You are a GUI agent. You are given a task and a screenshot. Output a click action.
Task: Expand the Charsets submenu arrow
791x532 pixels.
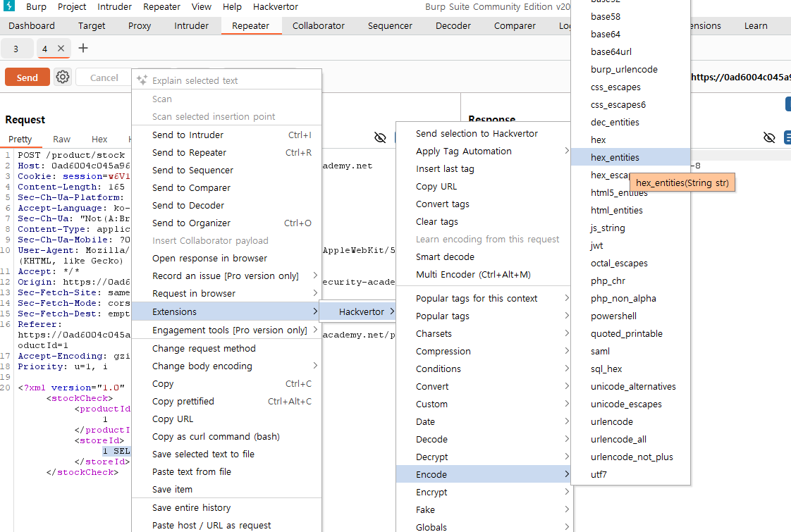coord(567,333)
